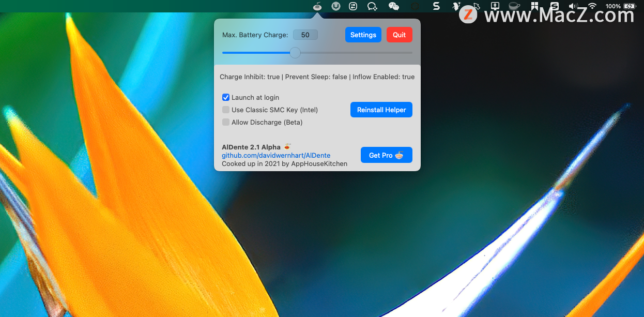Image resolution: width=644 pixels, height=317 pixels.
Task: Open the github.com/davidwernhart/AlDente link
Action: [x=276, y=155]
